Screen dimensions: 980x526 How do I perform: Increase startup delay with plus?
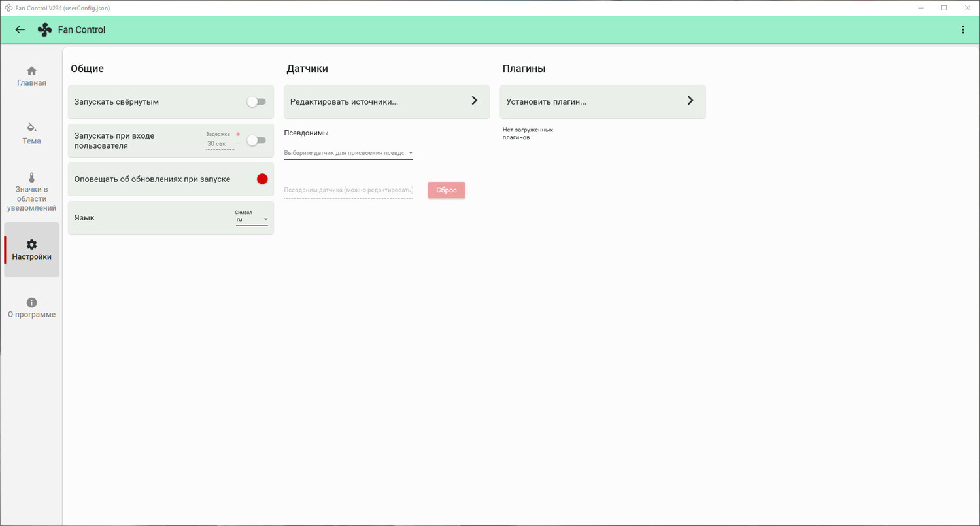click(x=238, y=134)
